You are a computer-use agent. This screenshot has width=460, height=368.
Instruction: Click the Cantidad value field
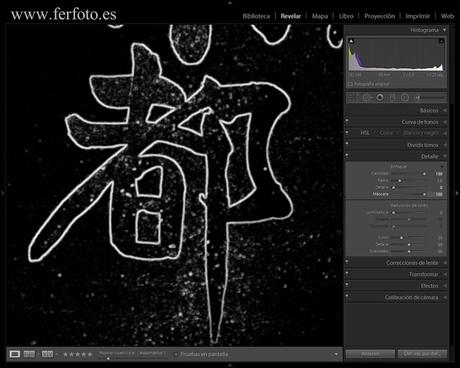click(x=439, y=174)
